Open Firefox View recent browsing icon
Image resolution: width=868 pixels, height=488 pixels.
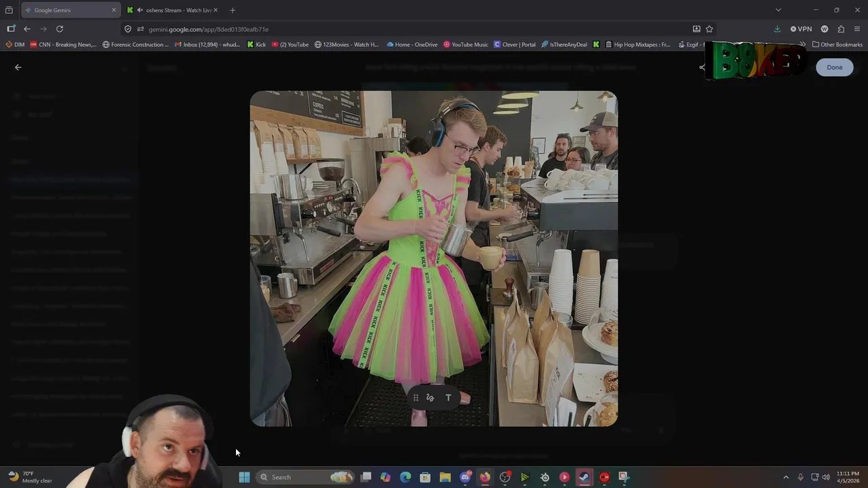coord(9,10)
